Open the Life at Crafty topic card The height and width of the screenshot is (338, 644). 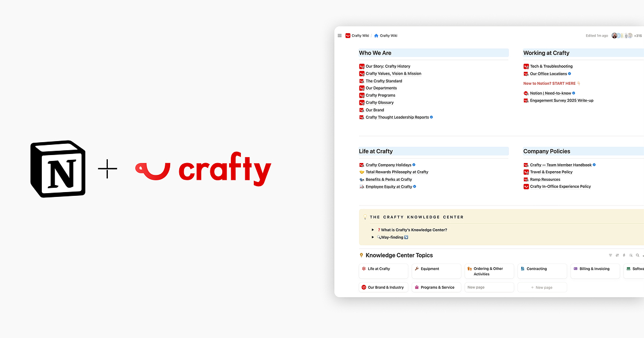(383, 271)
